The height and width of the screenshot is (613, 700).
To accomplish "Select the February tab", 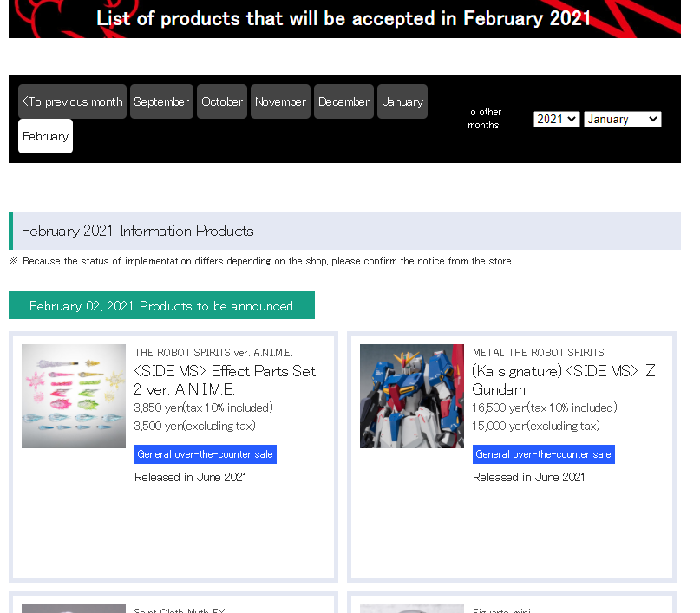I will coord(45,136).
